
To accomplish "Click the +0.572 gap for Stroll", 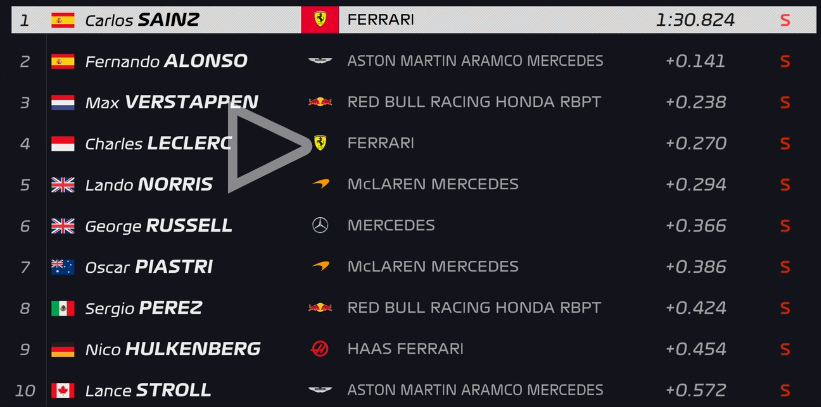I will coord(696,390).
